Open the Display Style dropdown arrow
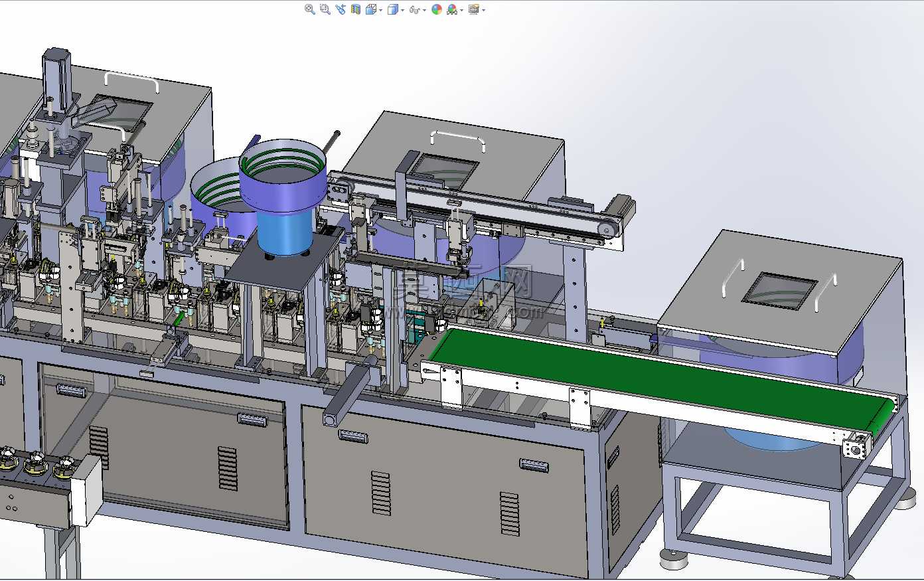 pyautogui.click(x=402, y=10)
